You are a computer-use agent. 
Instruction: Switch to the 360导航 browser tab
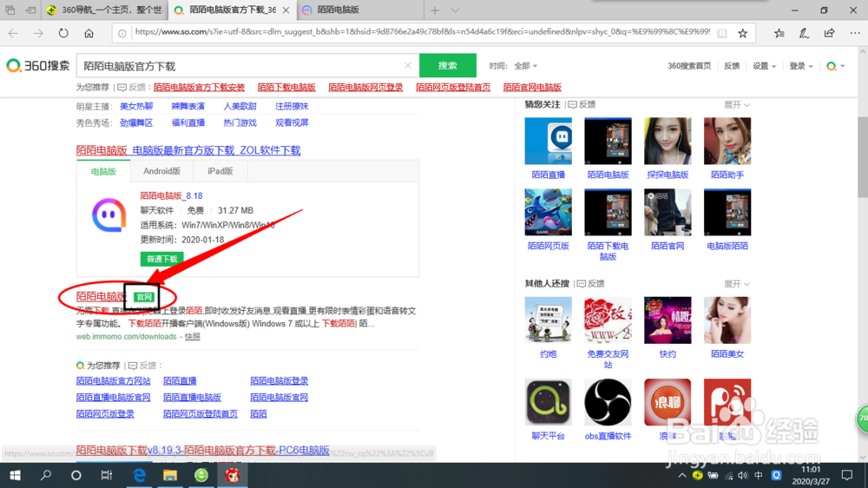point(105,10)
